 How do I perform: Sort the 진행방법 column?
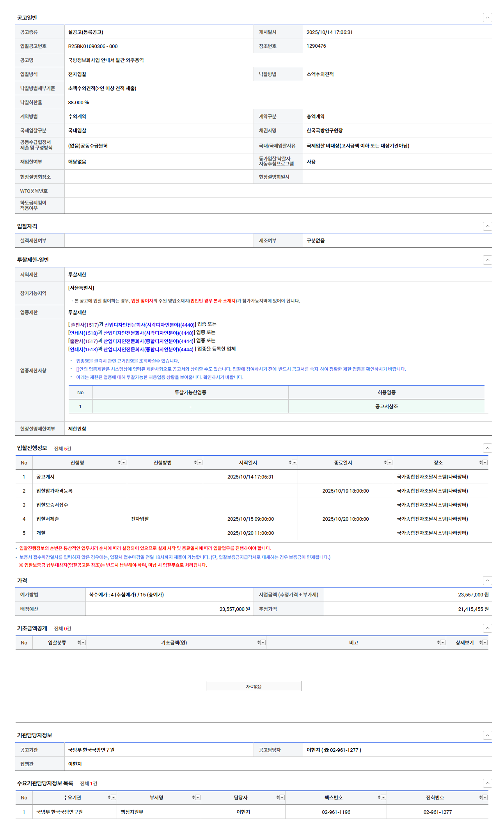(x=195, y=463)
